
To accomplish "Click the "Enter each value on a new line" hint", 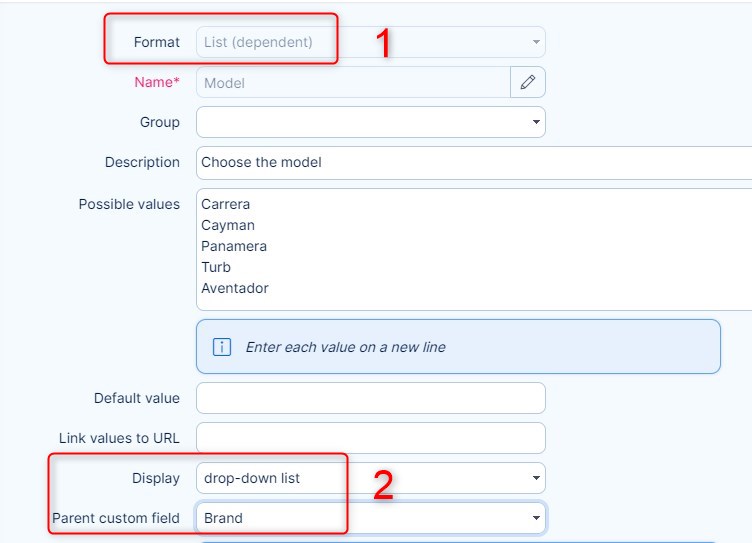I will (345, 347).
